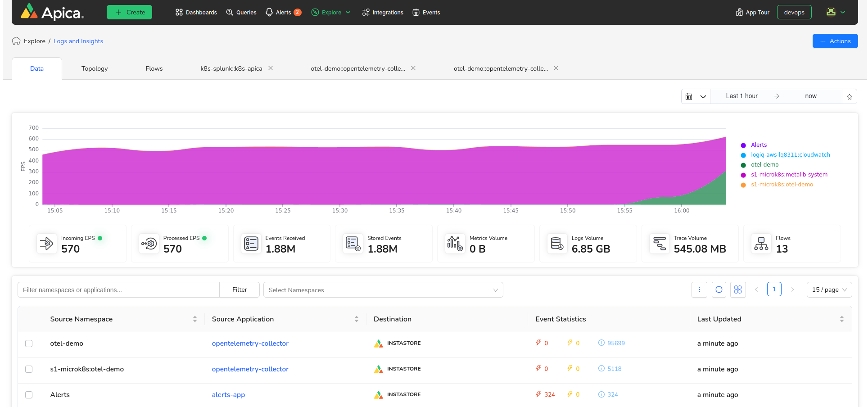Click the Alerts bell icon in navbar
Viewport: 868px width, 407px height.
click(269, 12)
